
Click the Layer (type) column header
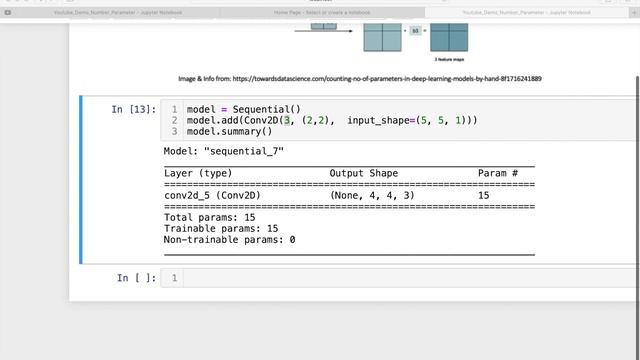click(198, 173)
